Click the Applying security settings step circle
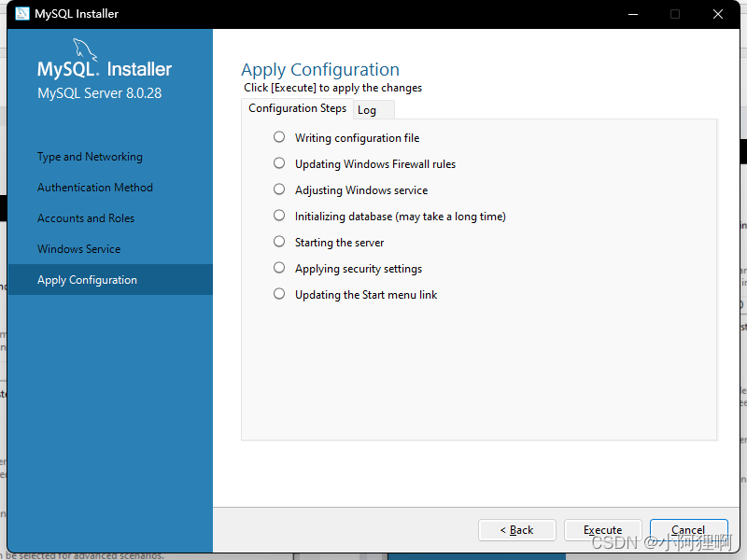The image size is (747, 560). tap(279, 268)
